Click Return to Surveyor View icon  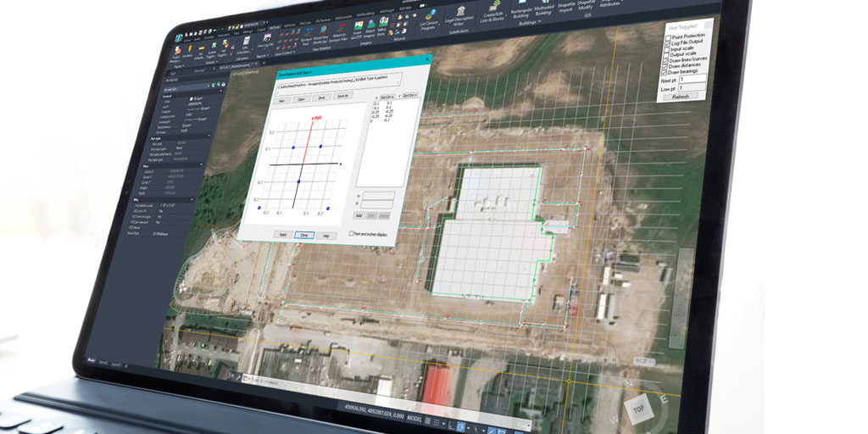click(340, 31)
